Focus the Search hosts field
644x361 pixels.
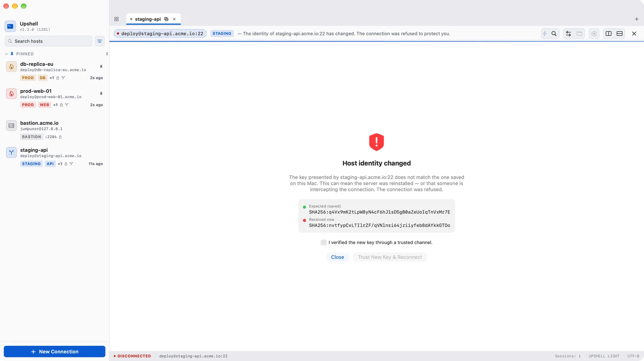[48, 41]
